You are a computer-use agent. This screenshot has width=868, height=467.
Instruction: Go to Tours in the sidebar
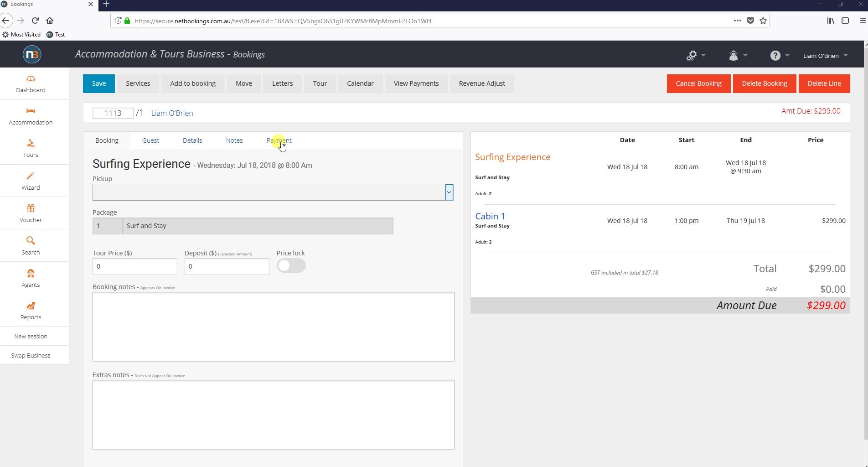tap(31, 148)
